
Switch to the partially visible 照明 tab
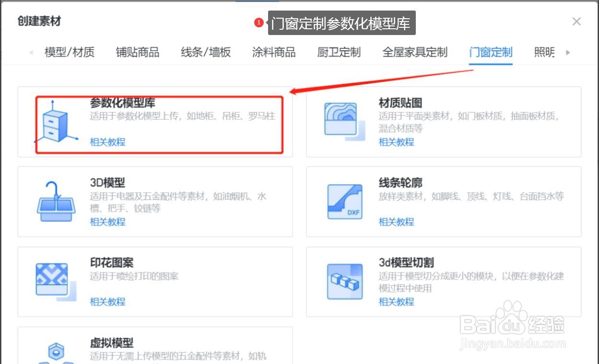(x=544, y=52)
